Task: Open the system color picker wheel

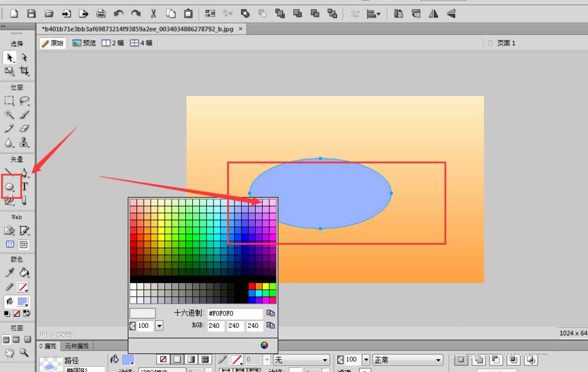Action: 265,345
